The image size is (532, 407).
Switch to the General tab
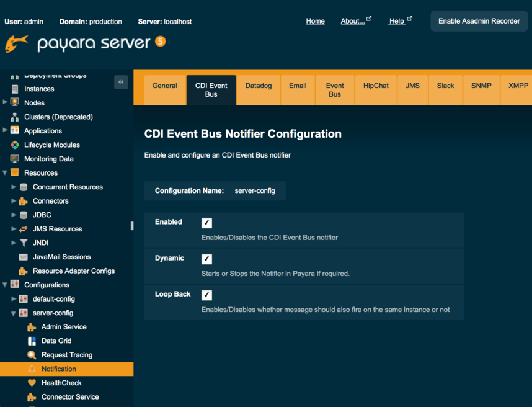[x=165, y=90]
